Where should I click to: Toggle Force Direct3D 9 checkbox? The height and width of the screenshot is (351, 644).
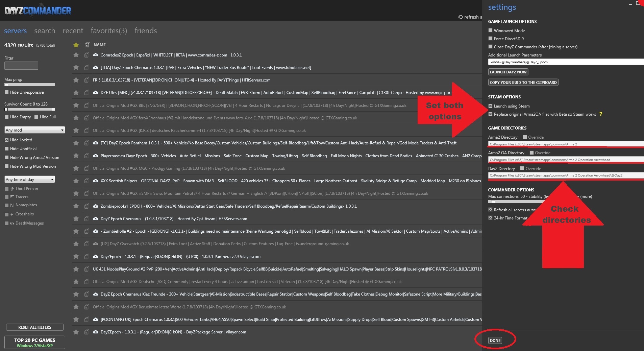tap(490, 39)
